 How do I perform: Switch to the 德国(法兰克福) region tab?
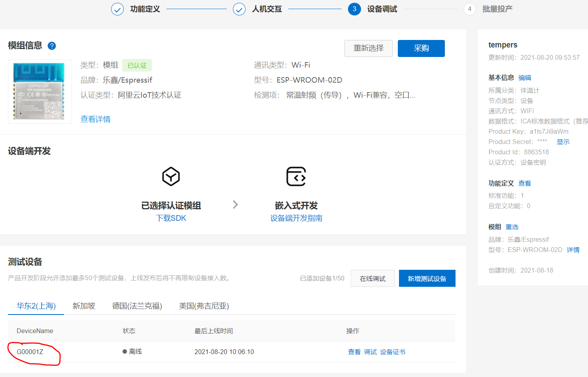pos(137,306)
